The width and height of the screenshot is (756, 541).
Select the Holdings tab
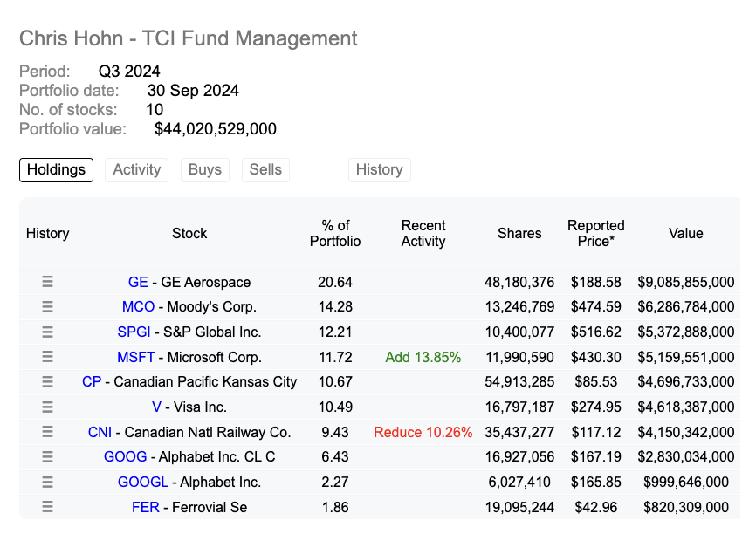point(56,169)
